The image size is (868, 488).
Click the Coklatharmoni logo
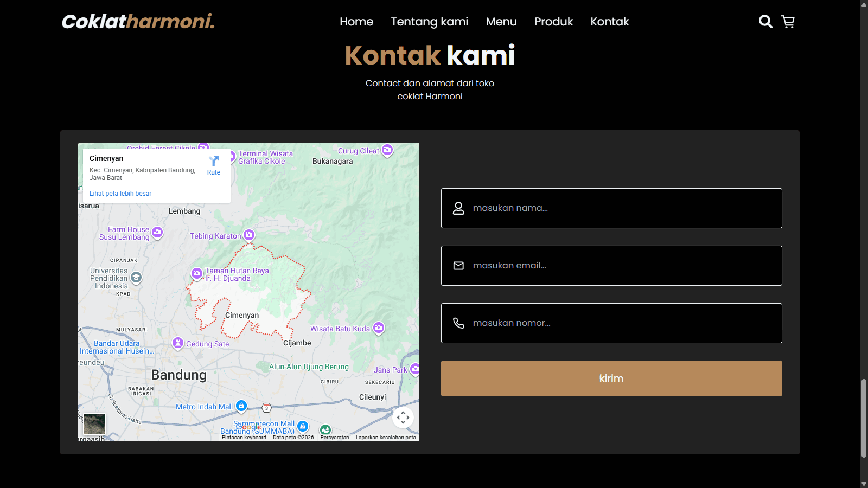(138, 22)
